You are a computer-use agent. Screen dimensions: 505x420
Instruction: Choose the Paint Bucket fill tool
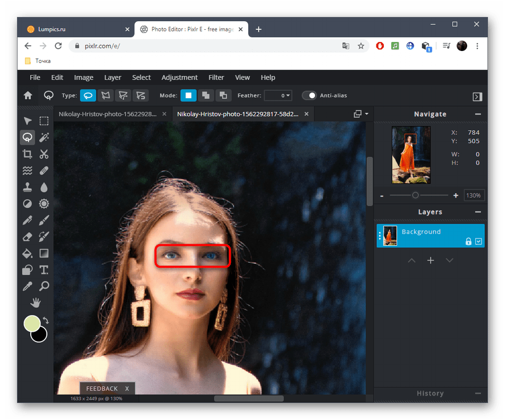tap(27, 253)
